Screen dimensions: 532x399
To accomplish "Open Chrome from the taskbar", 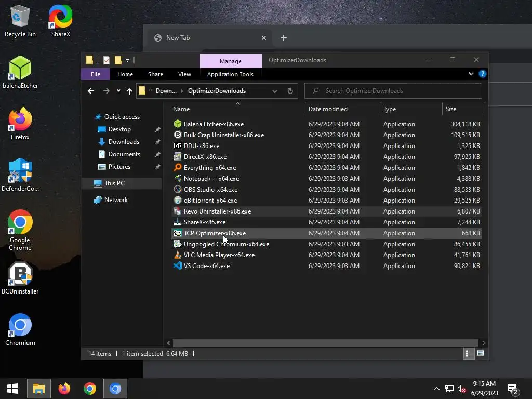I will point(89,389).
